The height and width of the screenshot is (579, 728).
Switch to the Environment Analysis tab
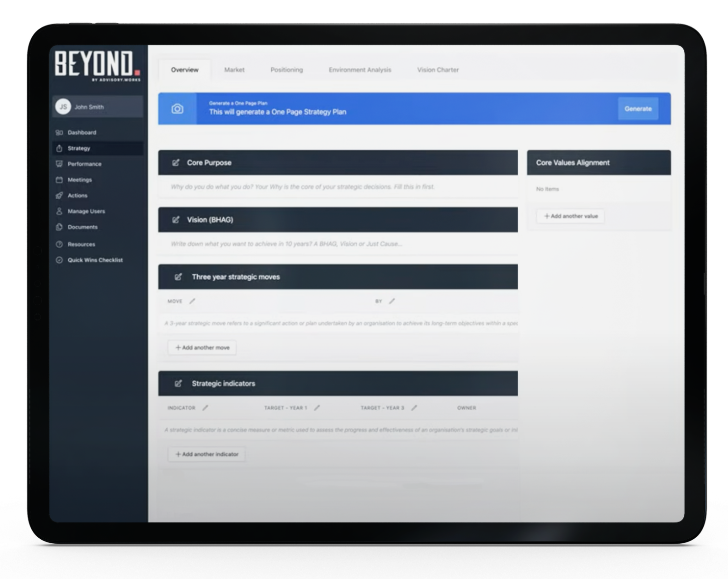pos(360,70)
